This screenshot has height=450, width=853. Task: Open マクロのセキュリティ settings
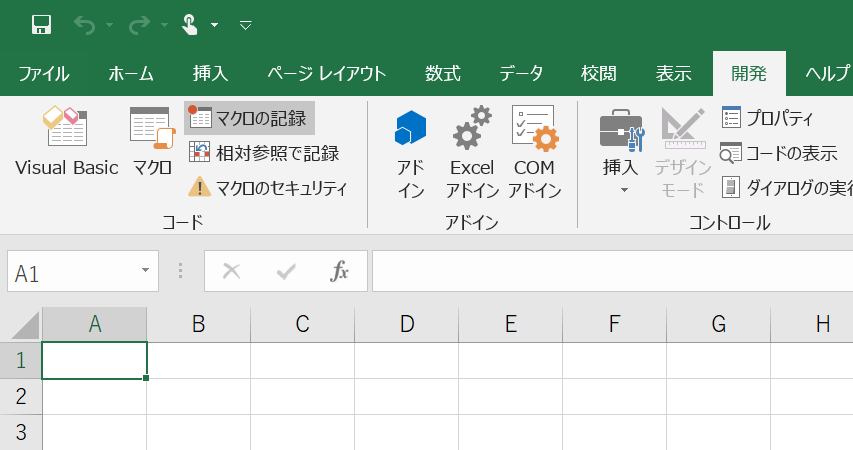[268, 188]
